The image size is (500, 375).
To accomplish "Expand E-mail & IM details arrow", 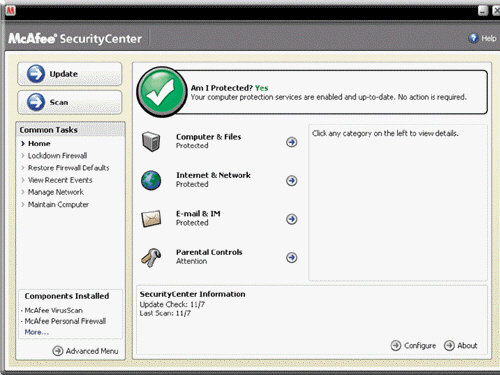I will 292,219.
